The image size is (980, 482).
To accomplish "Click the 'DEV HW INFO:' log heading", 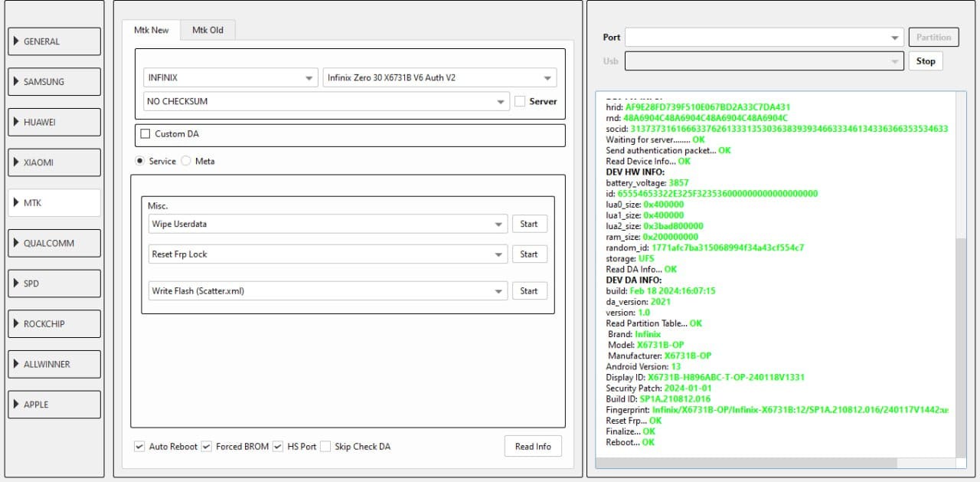I will pos(635,172).
